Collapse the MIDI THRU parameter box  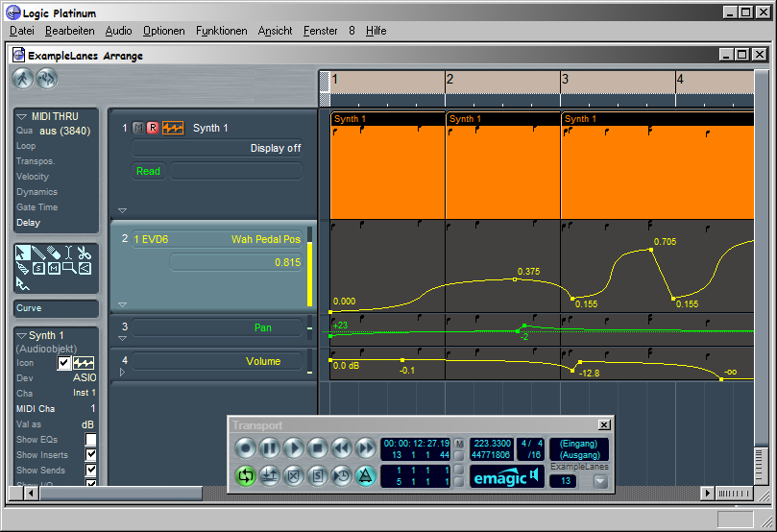[22, 116]
